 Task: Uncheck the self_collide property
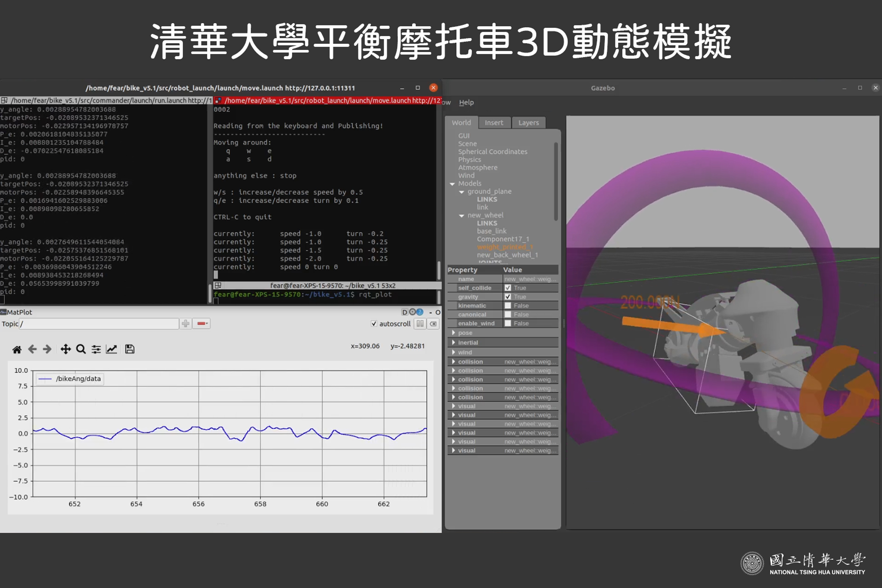tap(508, 288)
